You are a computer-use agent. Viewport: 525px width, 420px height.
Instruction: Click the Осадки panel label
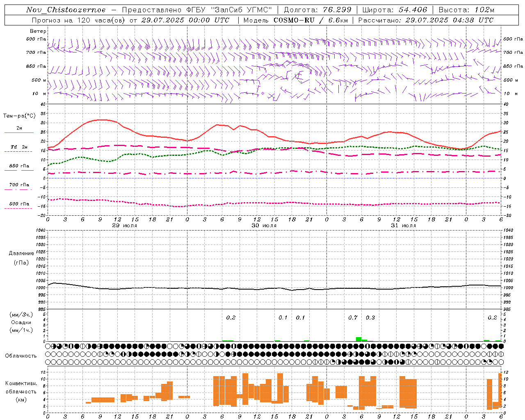[x=21, y=322]
